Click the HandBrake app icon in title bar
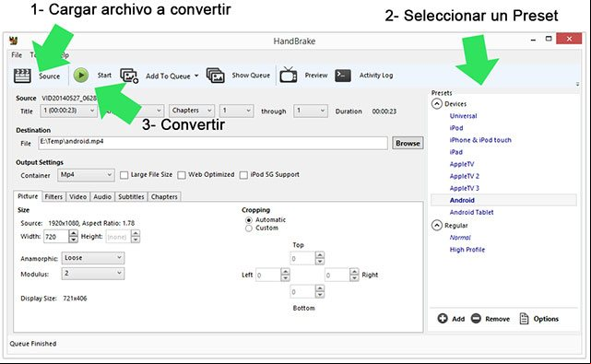591x364 pixels. coord(14,41)
